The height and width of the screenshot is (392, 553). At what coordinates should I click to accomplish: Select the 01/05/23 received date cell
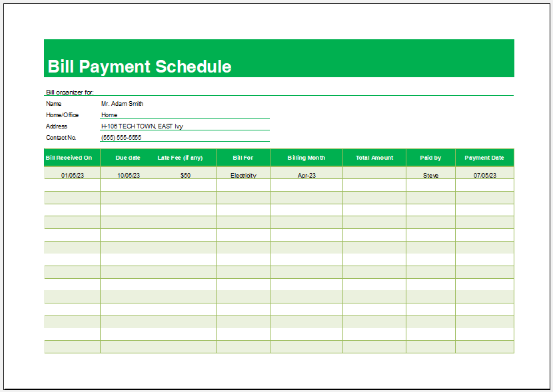73,173
